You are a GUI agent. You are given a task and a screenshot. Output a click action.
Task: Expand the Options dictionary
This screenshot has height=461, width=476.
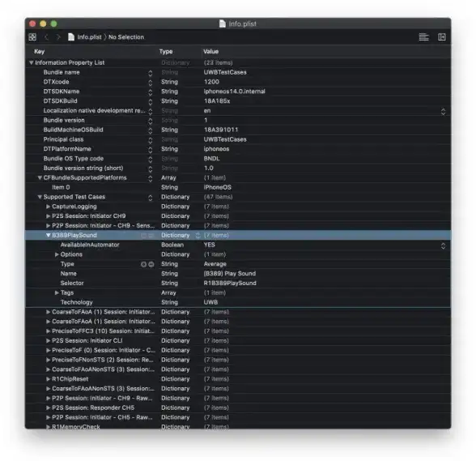tap(57, 254)
